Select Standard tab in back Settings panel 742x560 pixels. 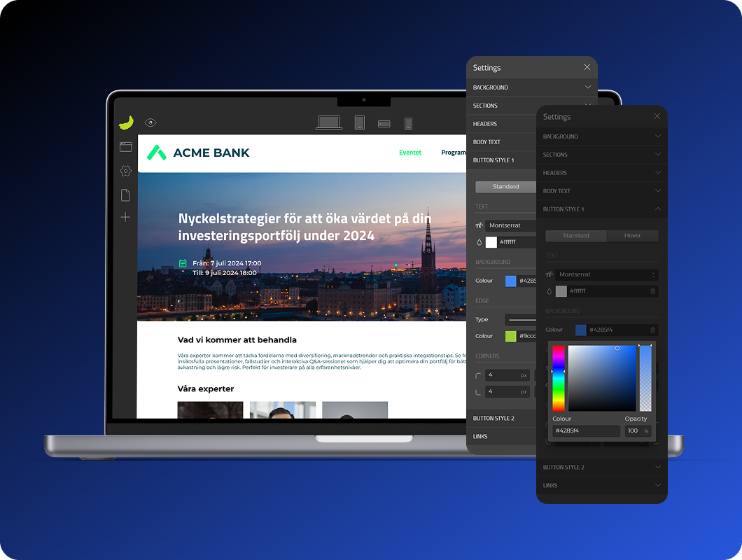(x=506, y=186)
